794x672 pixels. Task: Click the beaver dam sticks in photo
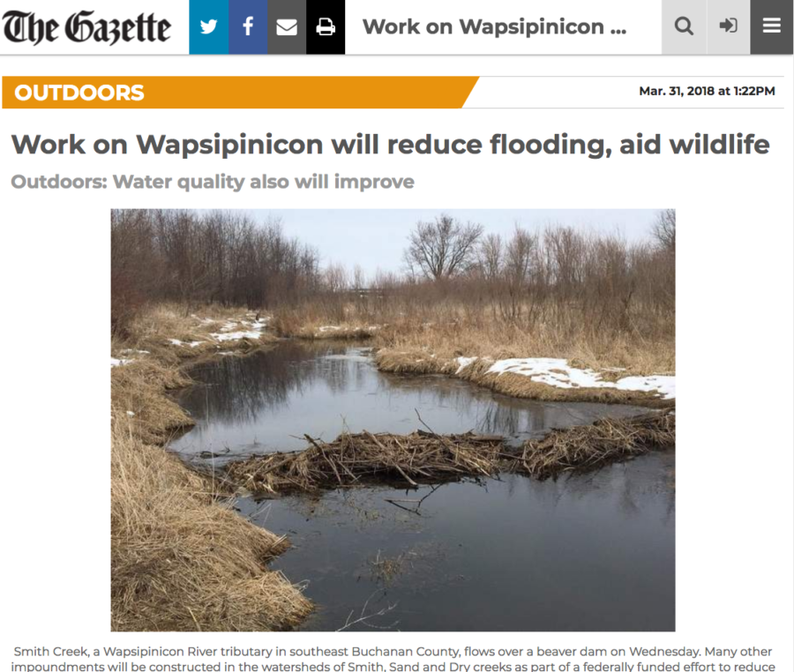point(446,453)
